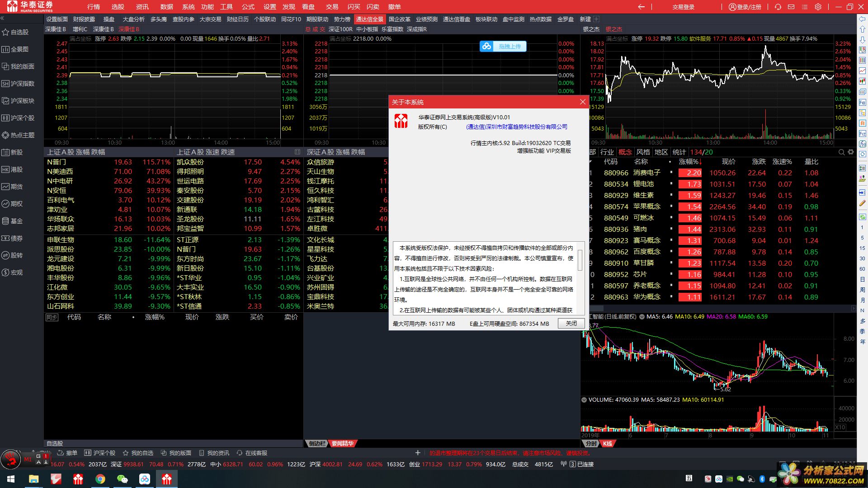Open 行情 menu
868x488 pixels.
tap(94, 7)
